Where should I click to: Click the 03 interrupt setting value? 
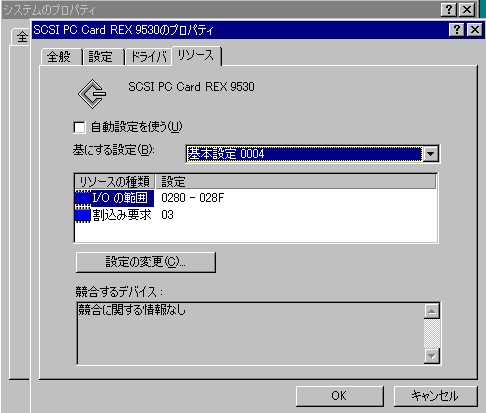pyautogui.click(x=167, y=215)
